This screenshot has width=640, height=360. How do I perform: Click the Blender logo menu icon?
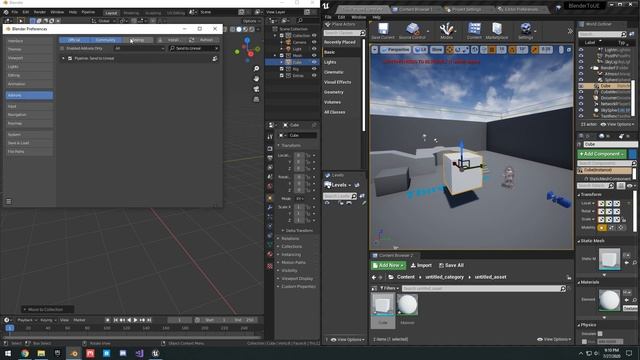click(6, 12)
